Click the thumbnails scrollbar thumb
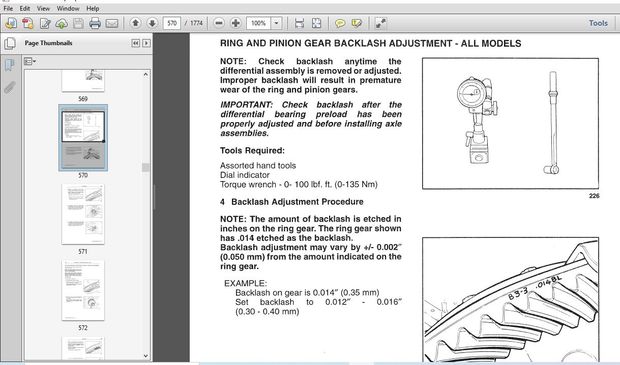The width and height of the screenshot is (620, 365). (x=146, y=168)
